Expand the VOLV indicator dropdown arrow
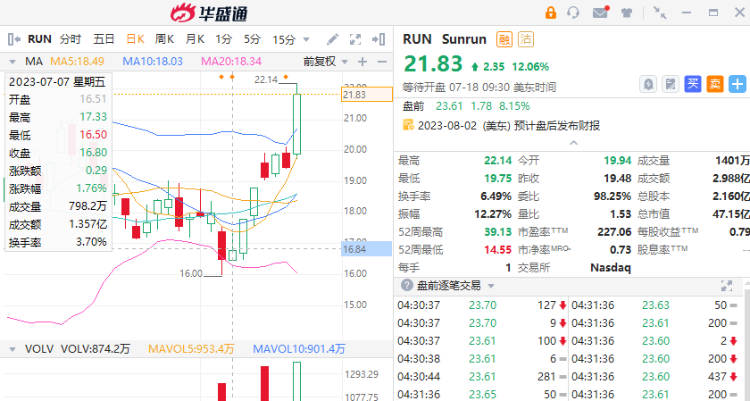This screenshot has height=401, width=750. (x=12, y=349)
